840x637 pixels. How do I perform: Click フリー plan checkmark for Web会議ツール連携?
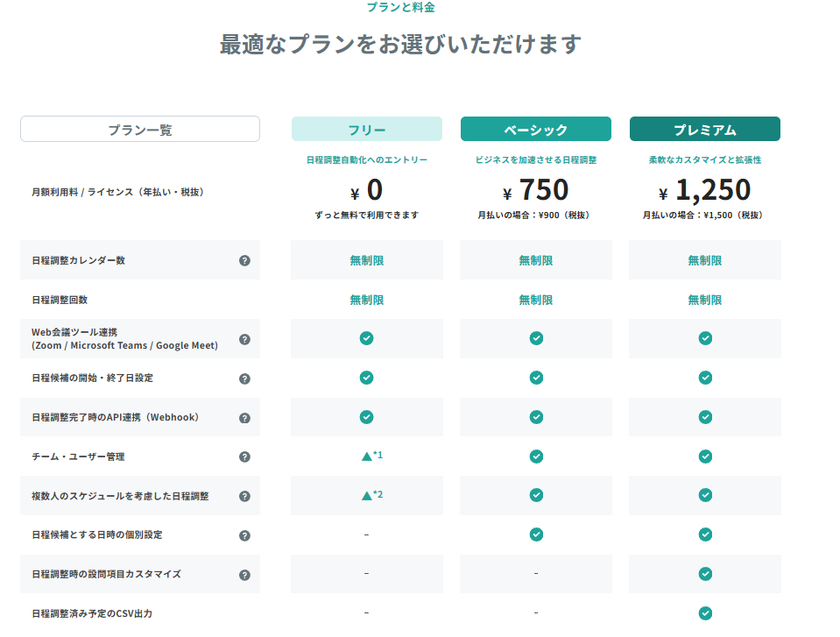366,338
